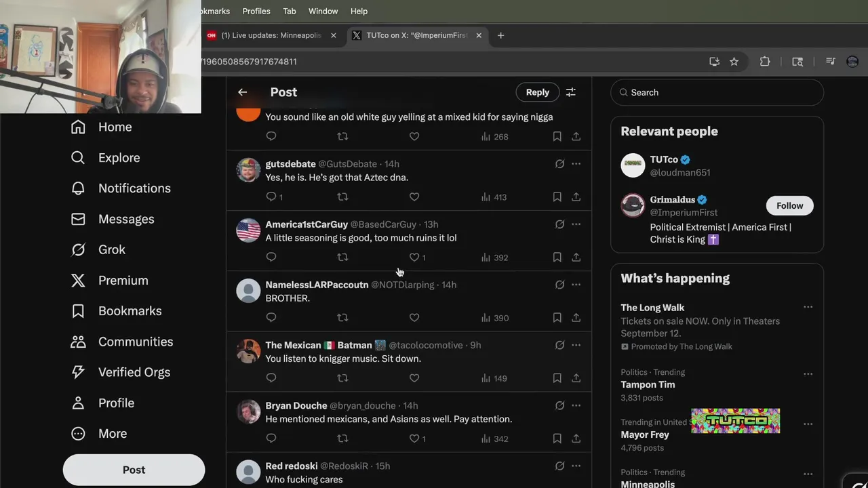Open browser extensions puzzle icon
This screenshot has height=488, width=868.
(x=765, y=62)
